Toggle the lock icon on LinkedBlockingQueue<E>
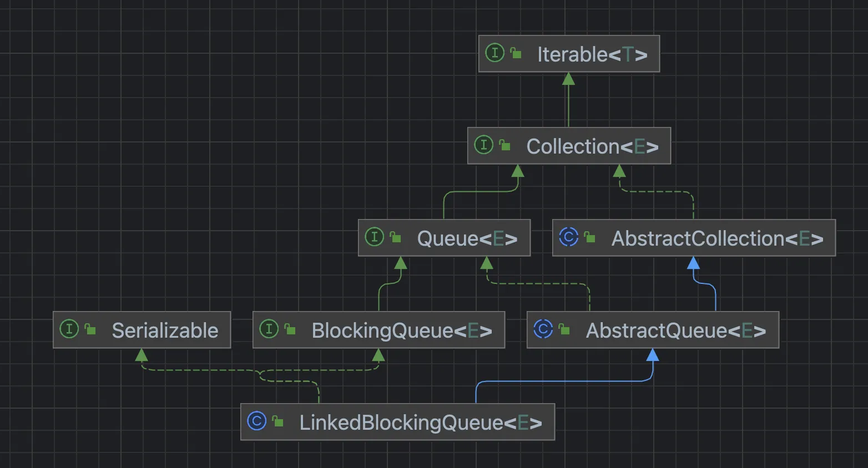868x468 pixels. (x=278, y=421)
